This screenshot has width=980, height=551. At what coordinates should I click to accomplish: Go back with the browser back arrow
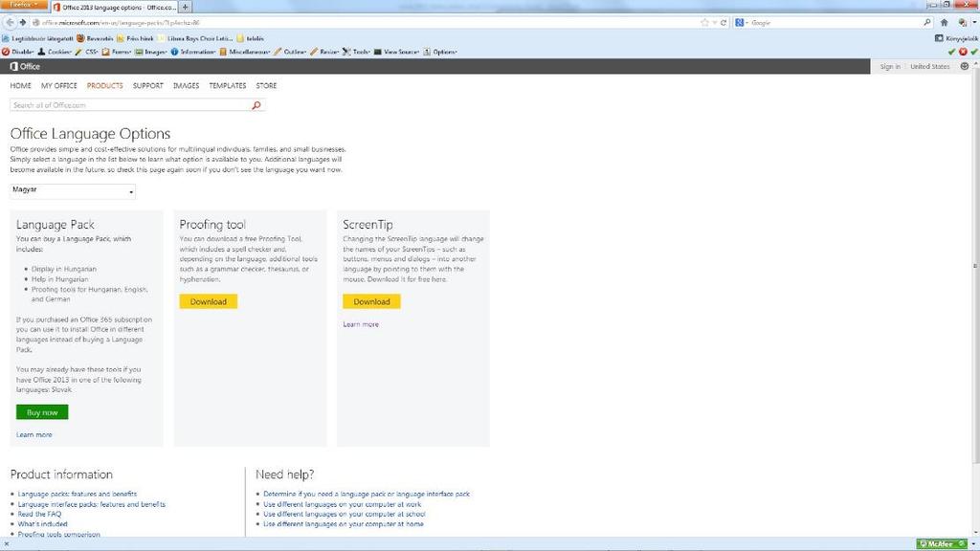(x=10, y=23)
